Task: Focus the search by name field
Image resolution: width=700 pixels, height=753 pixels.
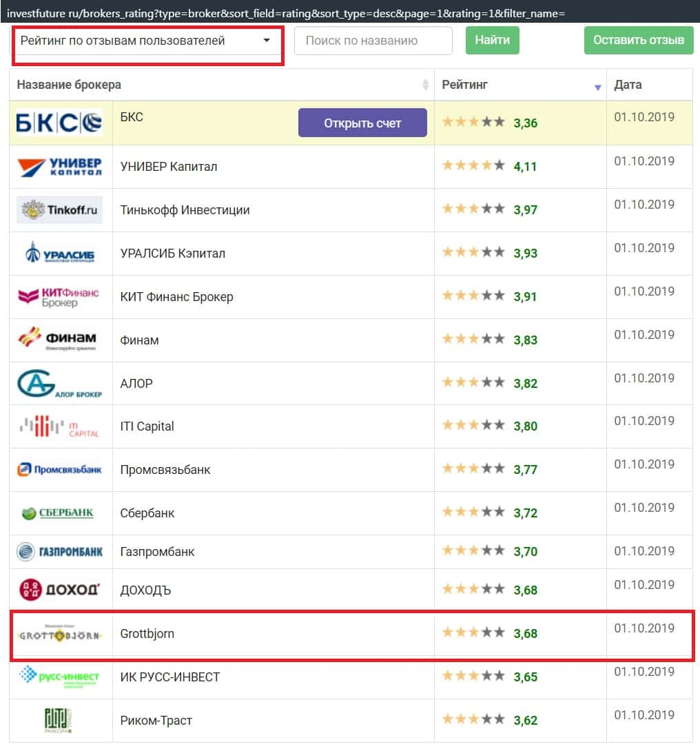Action: click(x=373, y=41)
